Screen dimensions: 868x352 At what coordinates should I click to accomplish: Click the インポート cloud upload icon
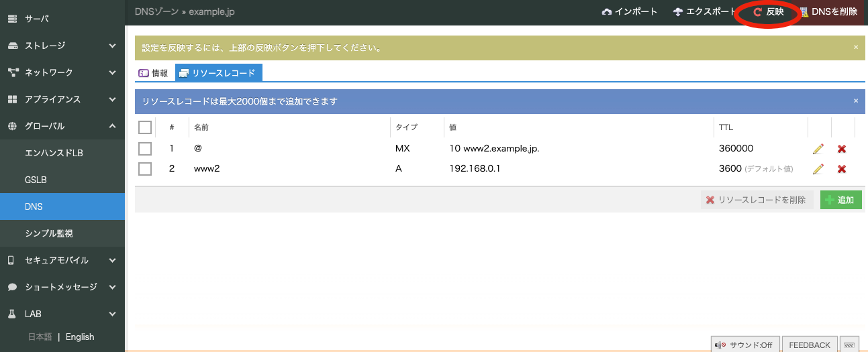pyautogui.click(x=607, y=12)
